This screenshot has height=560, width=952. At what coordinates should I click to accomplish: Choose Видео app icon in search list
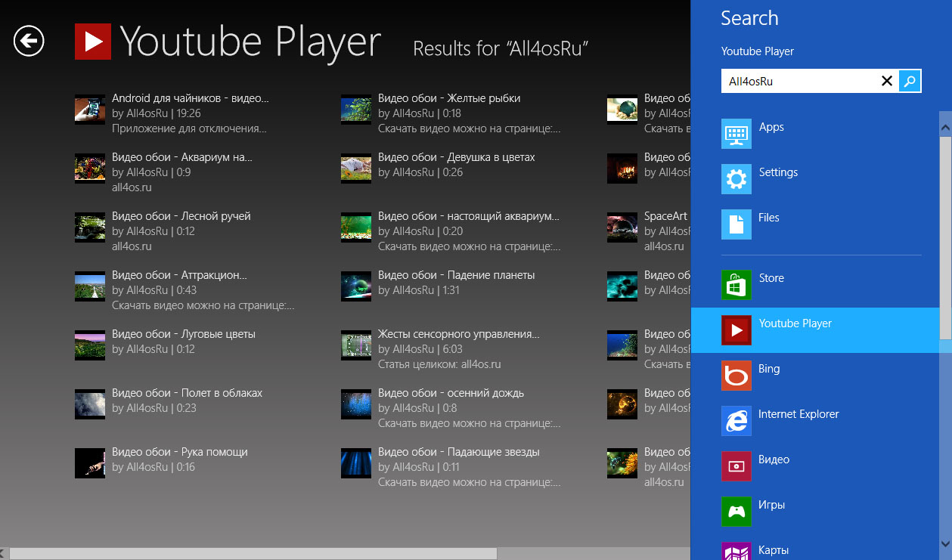736,466
